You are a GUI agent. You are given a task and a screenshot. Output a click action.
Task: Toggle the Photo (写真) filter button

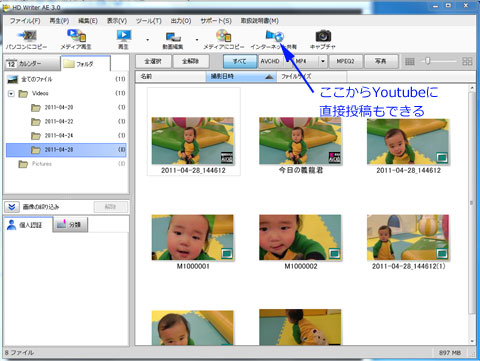click(x=381, y=61)
